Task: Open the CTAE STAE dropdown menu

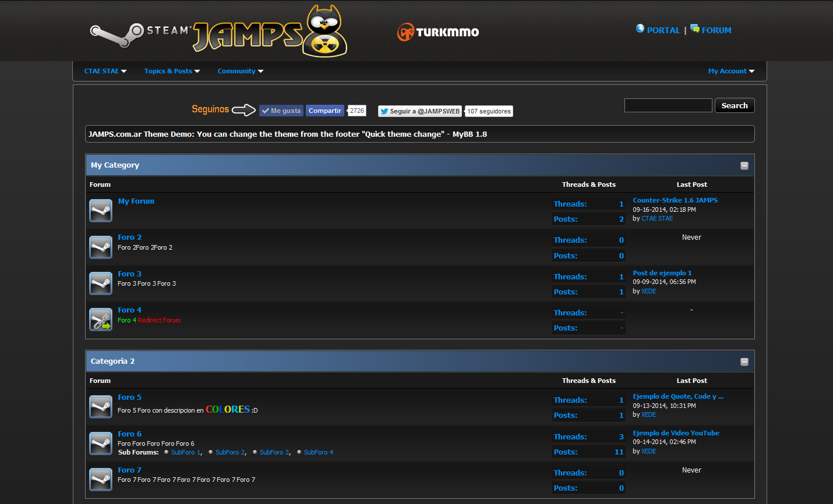Action: click(x=105, y=71)
